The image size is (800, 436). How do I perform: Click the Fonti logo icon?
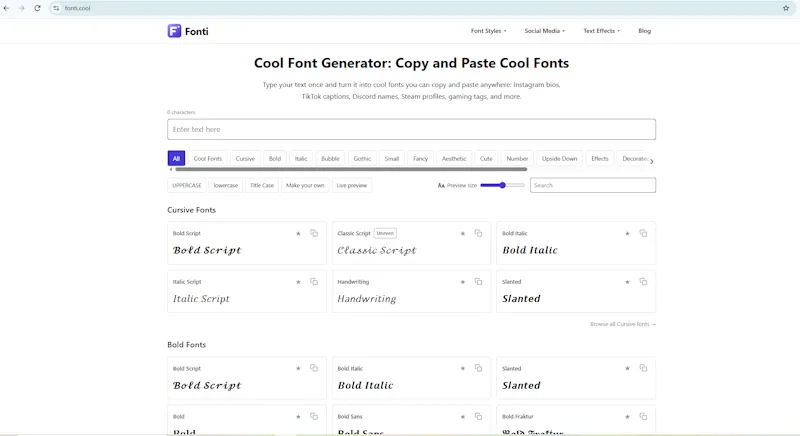point(174,31)
